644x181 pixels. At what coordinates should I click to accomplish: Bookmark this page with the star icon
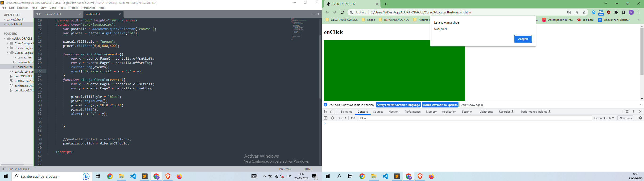pos(584,12)
